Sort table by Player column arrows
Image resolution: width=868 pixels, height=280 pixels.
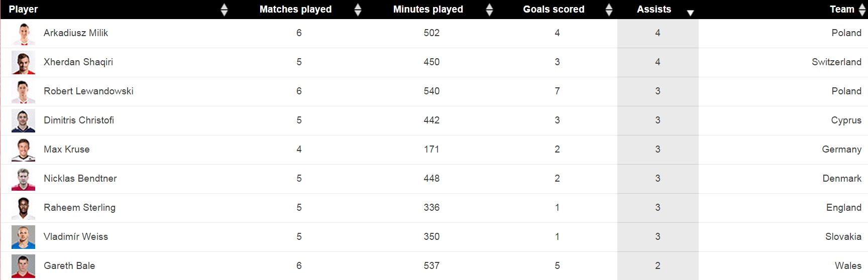pos(224,10)
